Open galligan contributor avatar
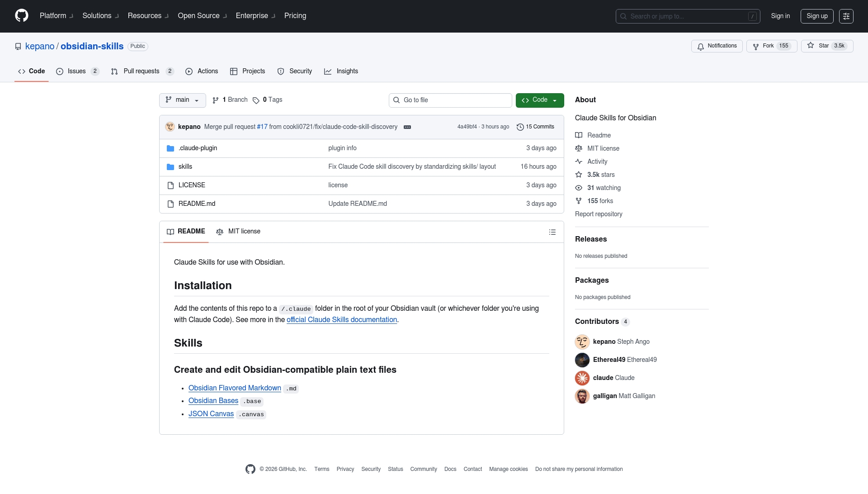 (x=582, y=396)
